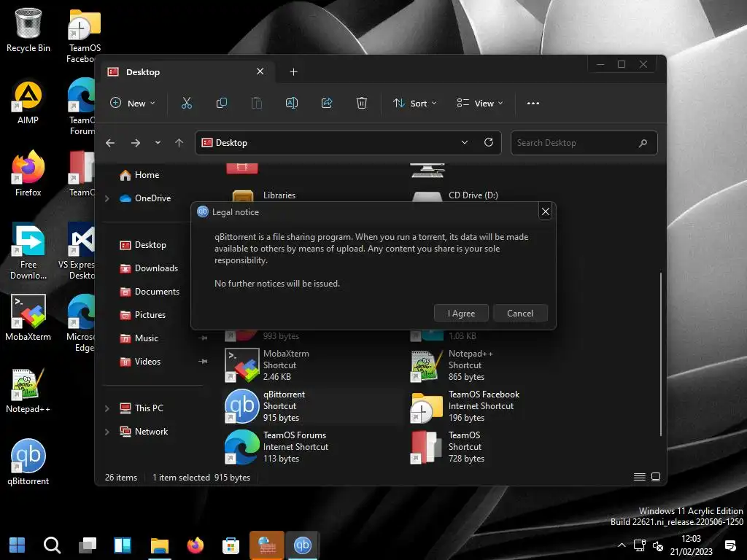Switch to details view in status bar
Screen dimensions: 747x560
(640, 477)
